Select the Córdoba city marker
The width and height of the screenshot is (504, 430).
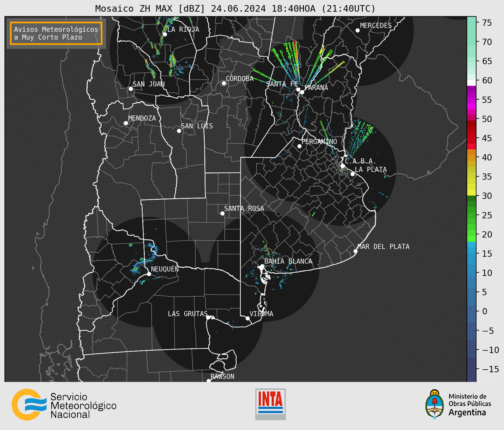pos(224,83)
